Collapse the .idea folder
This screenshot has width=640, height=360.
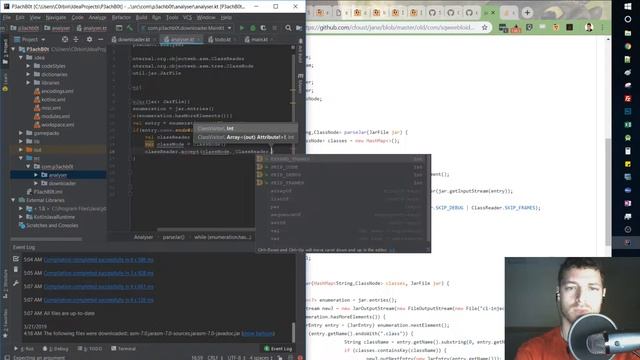pyautogui.click(x=21, y=58)
